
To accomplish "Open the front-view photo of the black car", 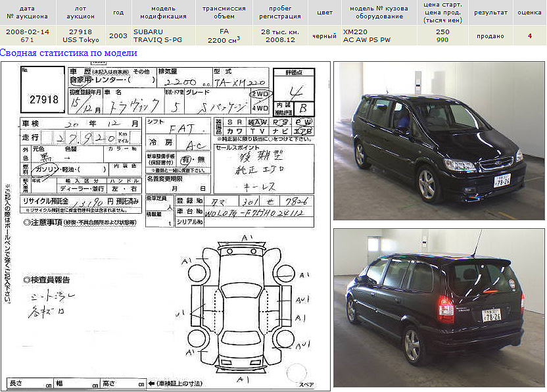I will point(439,141).
